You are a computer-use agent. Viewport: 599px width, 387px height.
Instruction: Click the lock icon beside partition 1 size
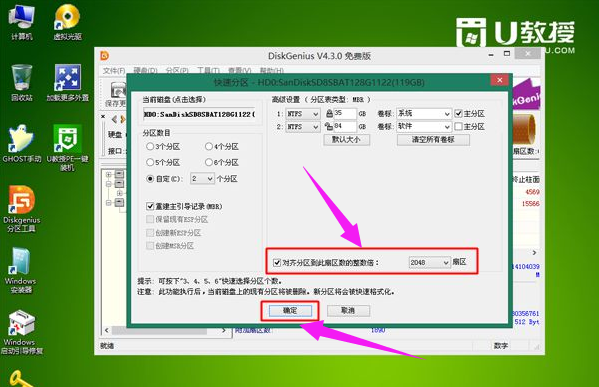click(329, 113)
